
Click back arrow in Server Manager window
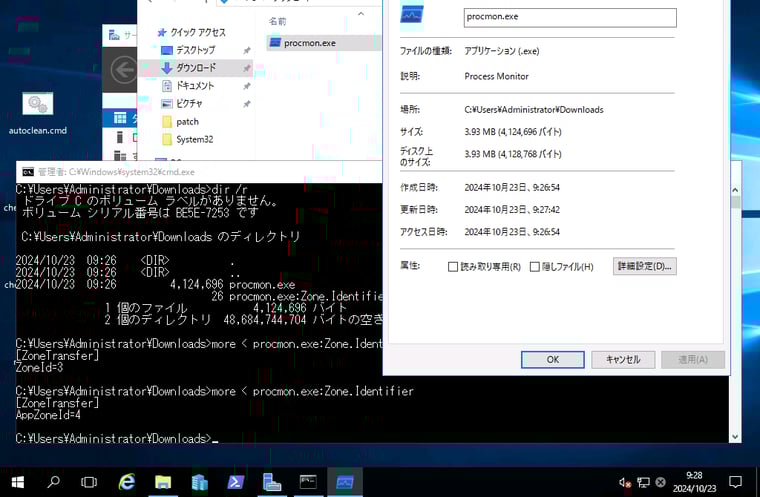pos(123,71)
